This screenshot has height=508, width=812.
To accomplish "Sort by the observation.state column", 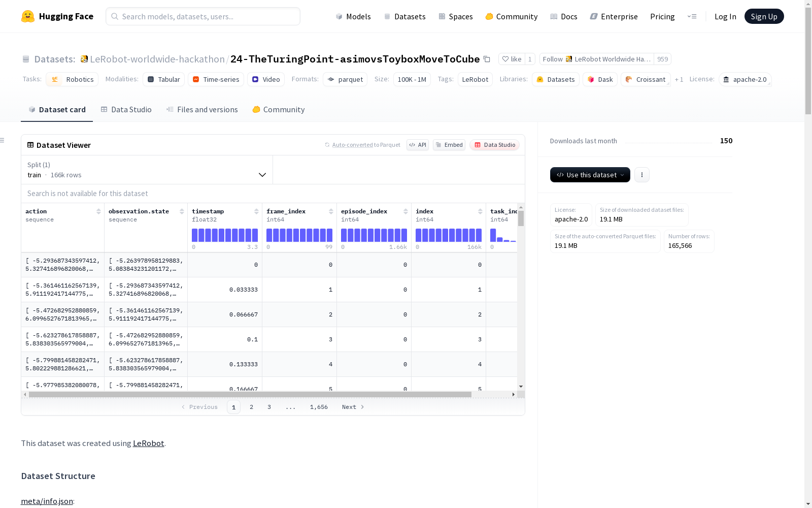I will click(x=182, y=211).
